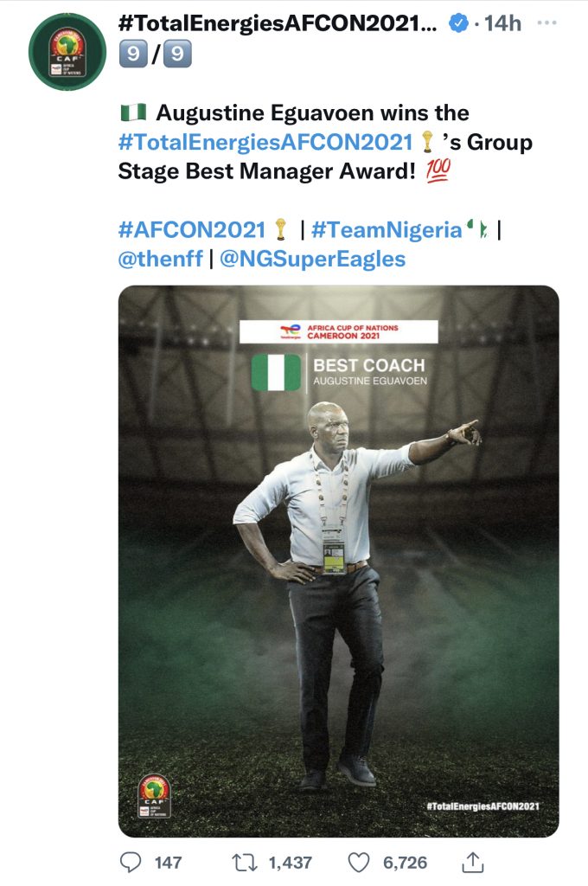
Task: Tap the 14h tweet timestamp
Action: [x=502, y=24]
